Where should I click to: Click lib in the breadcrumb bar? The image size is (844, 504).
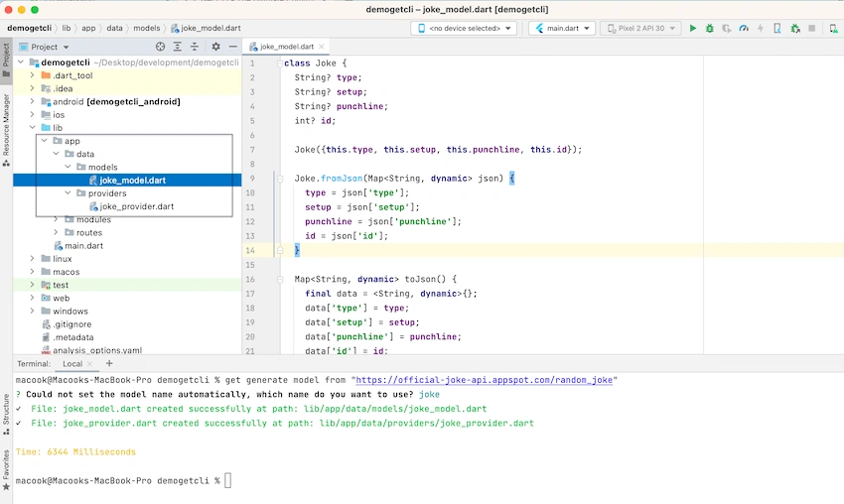pyautogui.click(x=67, y=28)
